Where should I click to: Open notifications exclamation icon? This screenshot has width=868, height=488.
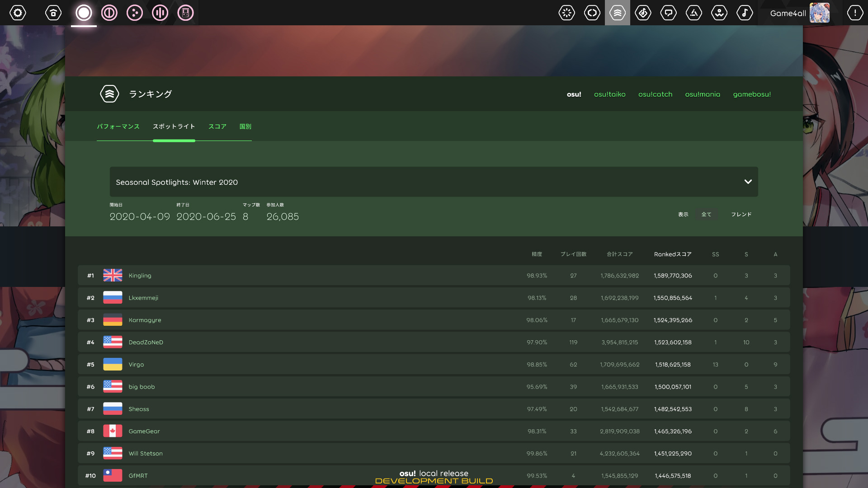(855, 13)
